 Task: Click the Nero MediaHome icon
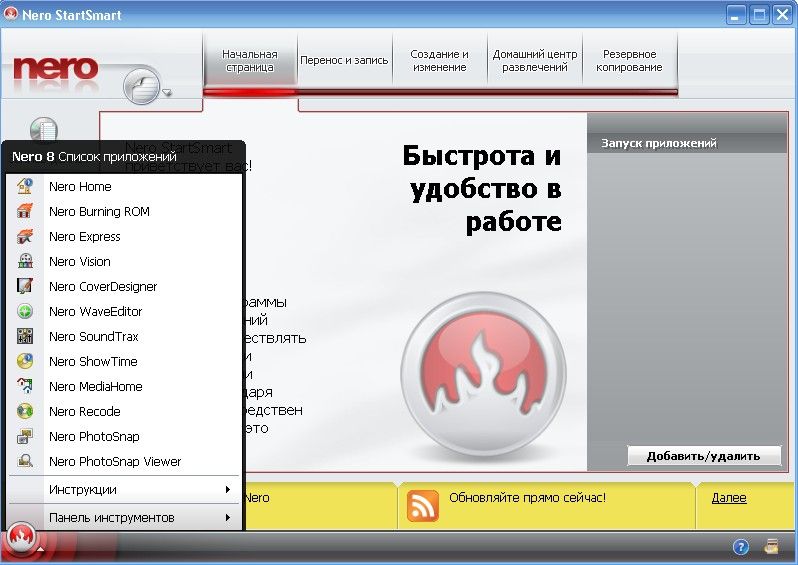point(24,386)
